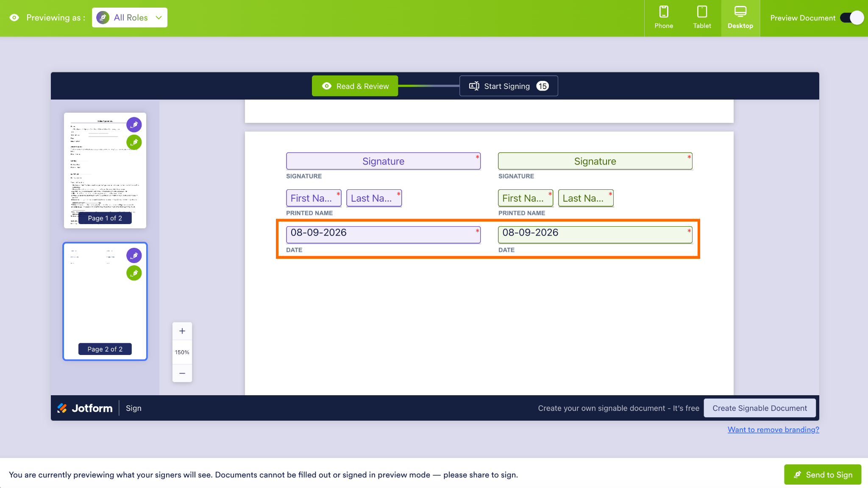Click purple signer pen icon on Page 1 thumbnail
The width and height of the screenshot is (868, 488).
tap(134, 125)
